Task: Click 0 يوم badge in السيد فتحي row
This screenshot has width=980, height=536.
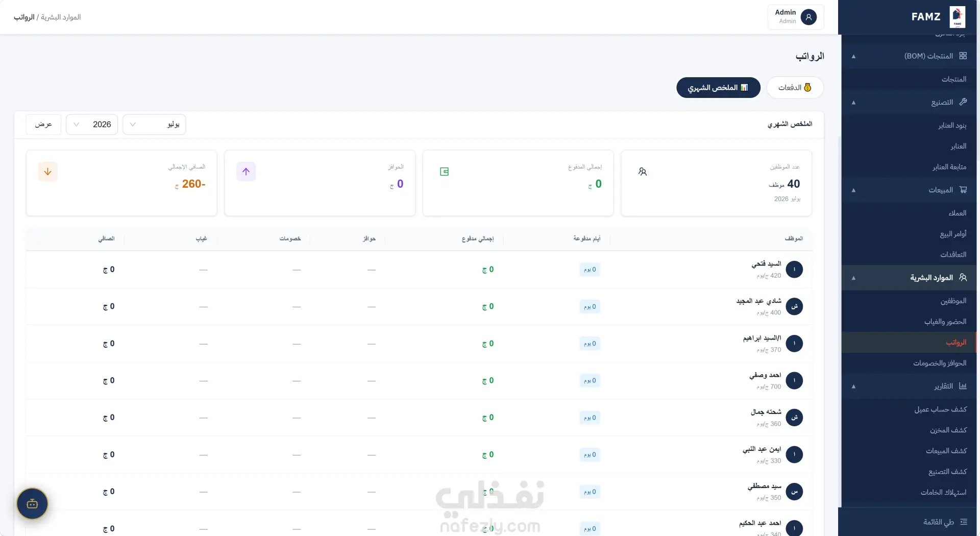Action: pos(590,270)
